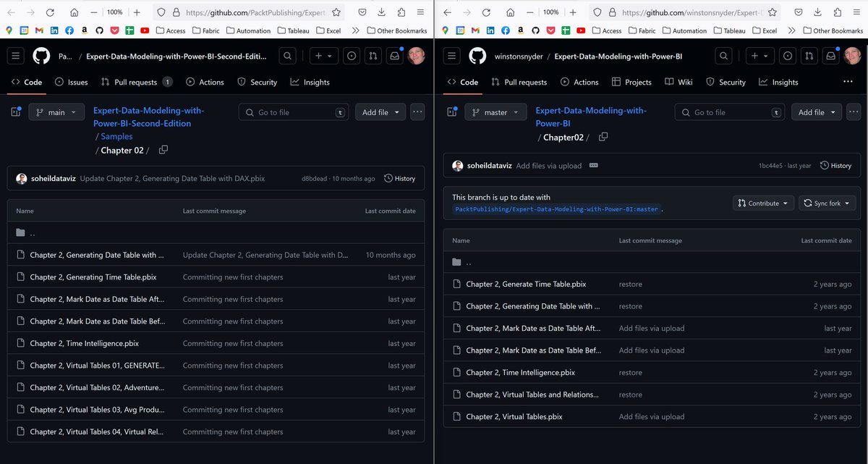Open profile avatar on the PacktPublishing page

416,56
